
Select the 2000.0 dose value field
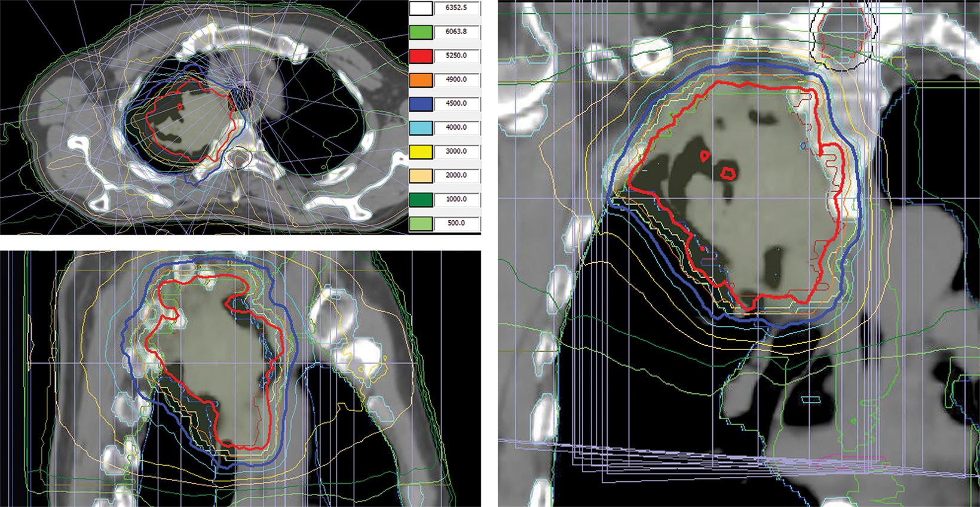coord(457,175)
